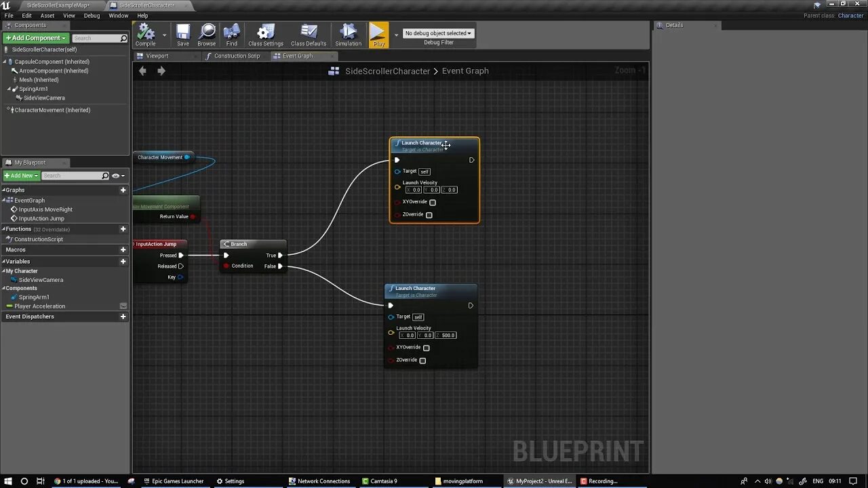This screenshot has width=868, height=488.
Task: Open the Debug menu
Action: [x=92, y=15]
